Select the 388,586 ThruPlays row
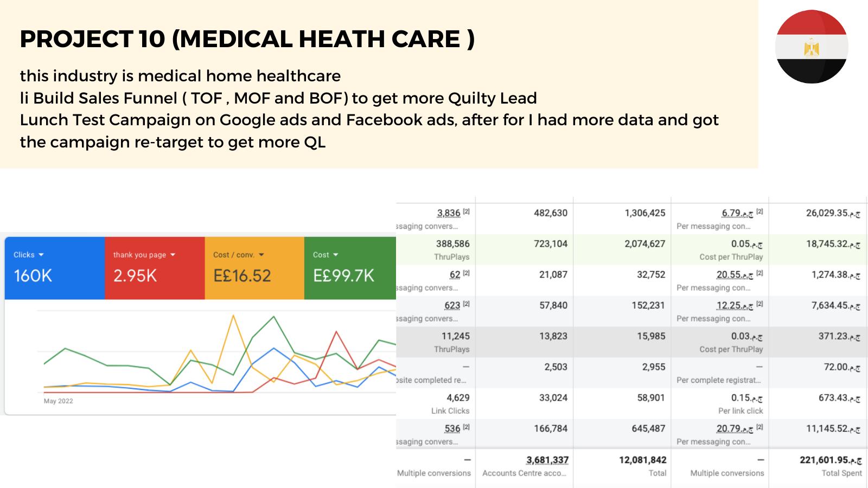This screenshot has height=488, width=868. 632,249
